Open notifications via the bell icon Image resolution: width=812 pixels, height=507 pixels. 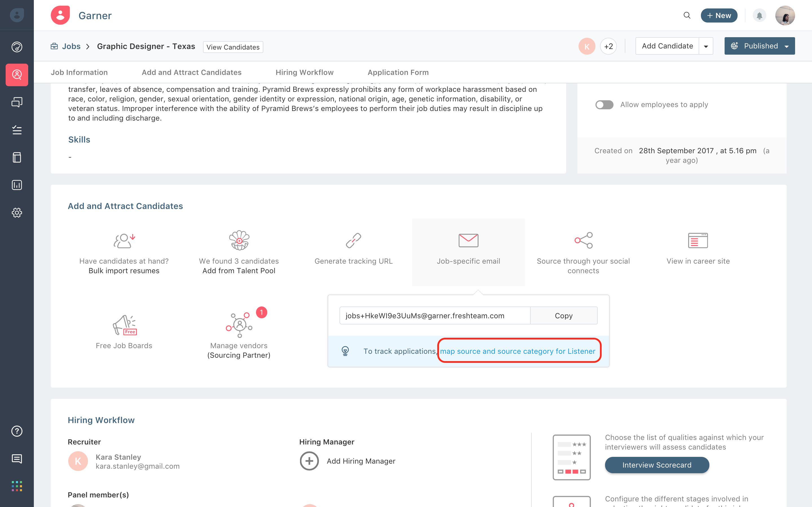pos(760,15)
